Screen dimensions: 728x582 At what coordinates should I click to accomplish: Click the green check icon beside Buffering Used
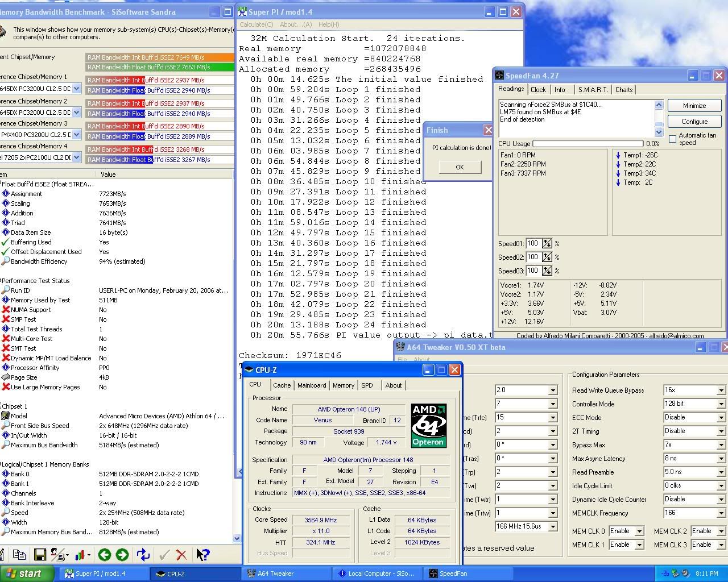coord(6,242)
